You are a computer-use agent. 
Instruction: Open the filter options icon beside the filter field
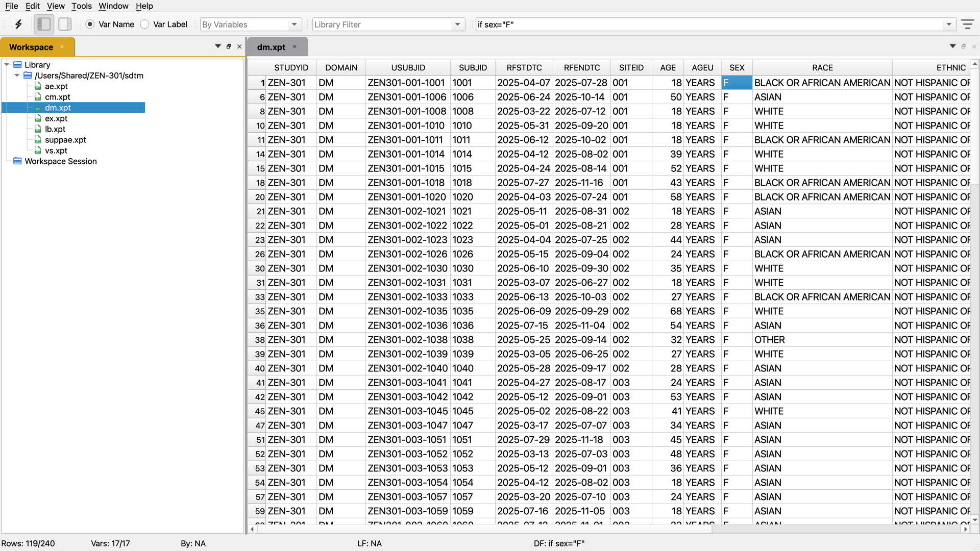click(x=967, y=24)
